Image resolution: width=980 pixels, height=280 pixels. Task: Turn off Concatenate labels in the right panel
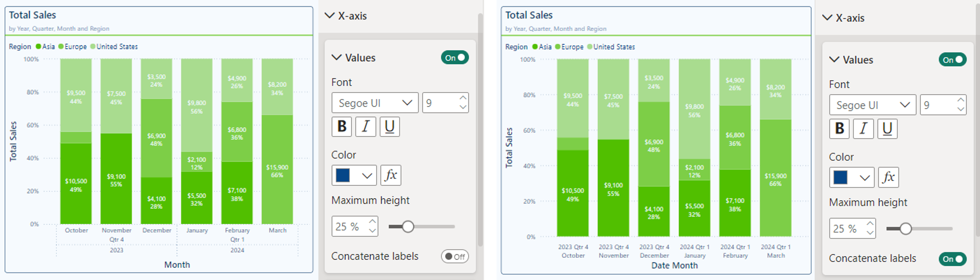pos(952,259)
